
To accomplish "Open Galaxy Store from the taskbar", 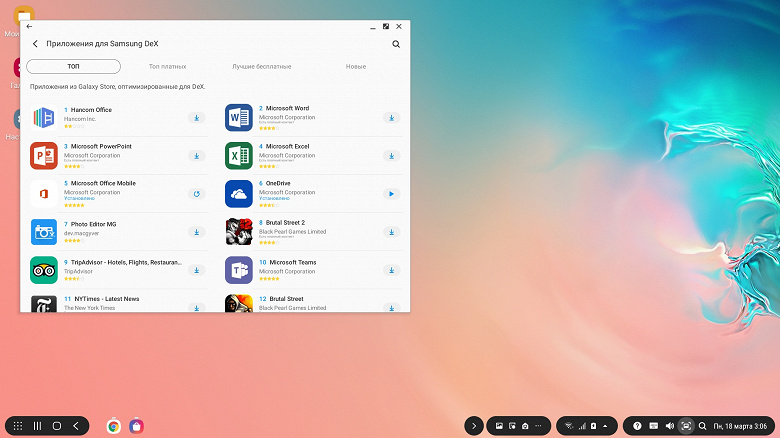I will 136,426.
